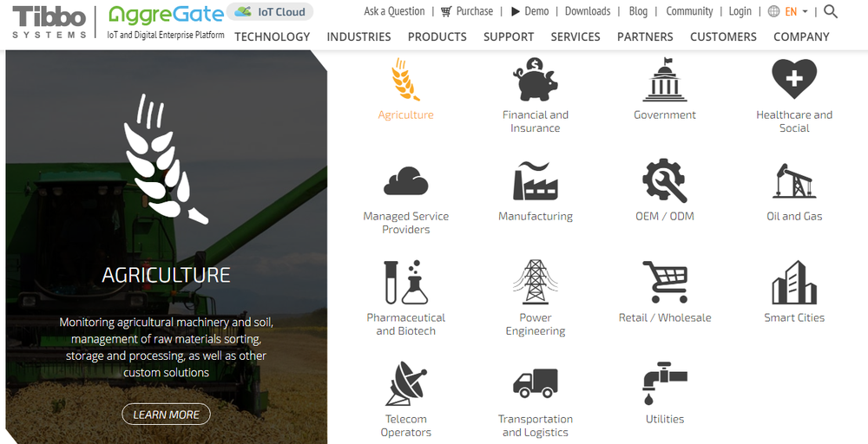Screen dimensions: 868x444
Task: Click the IoT and Digital Enterprise Platform tagline
Action: click(x=166, y=35)
